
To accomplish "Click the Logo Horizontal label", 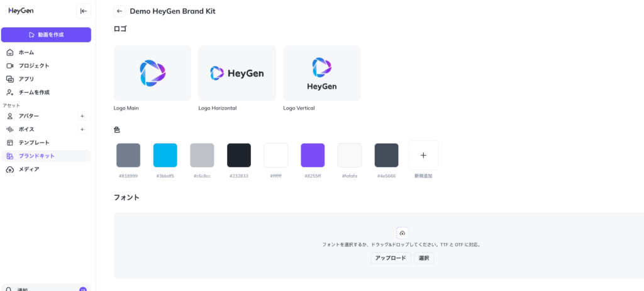I will pos(218,108).
